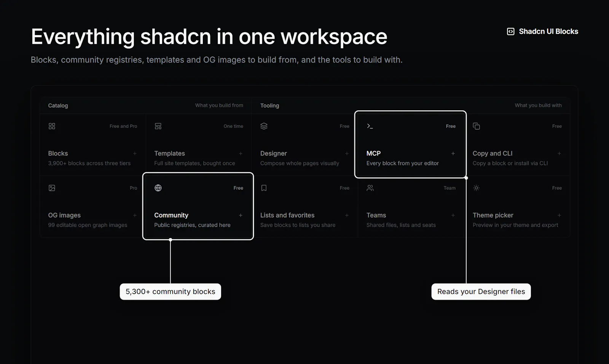Click the Shadcn UI Blocks logo icon
The image size is (609, 364).
click(511, 32)
